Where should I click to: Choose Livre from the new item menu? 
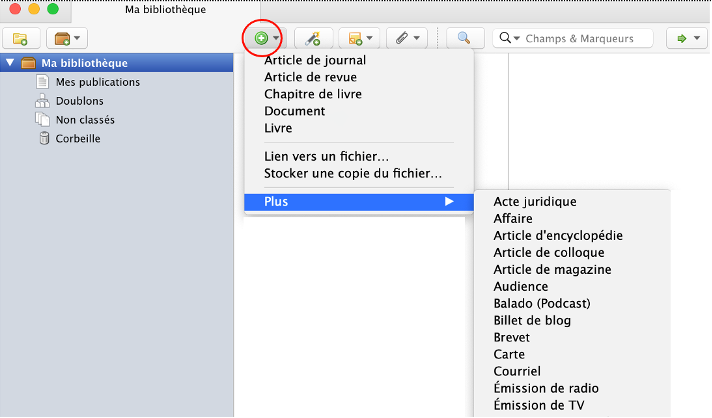point(278,128)
